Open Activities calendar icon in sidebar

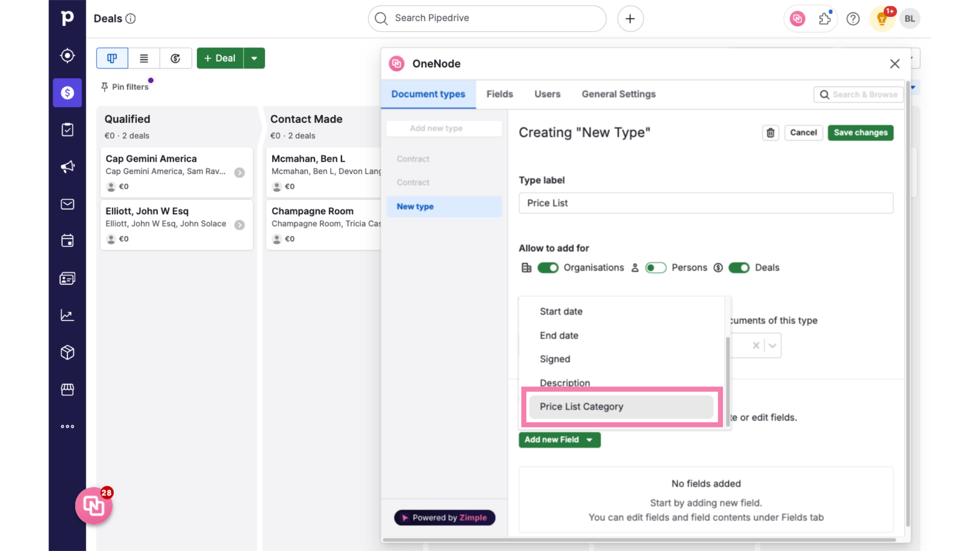[x=67, y=241]
